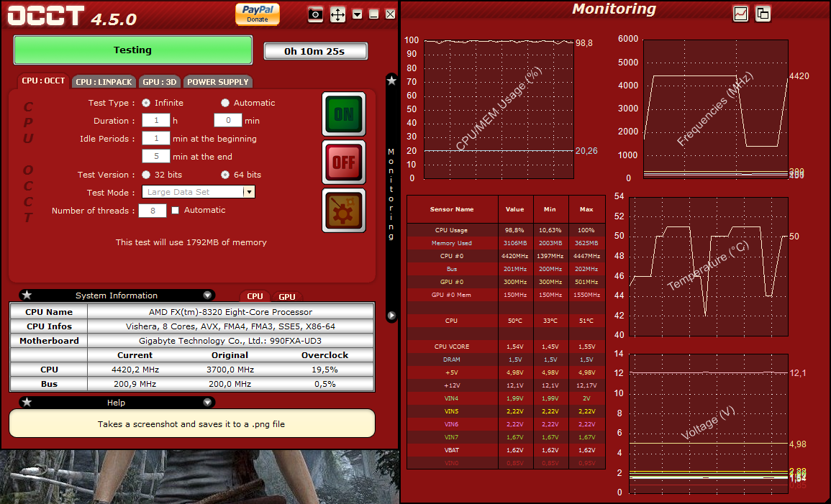Click the green Testing status bar
Viewport: 831px width, 504px height.
[x=132, y=50]
